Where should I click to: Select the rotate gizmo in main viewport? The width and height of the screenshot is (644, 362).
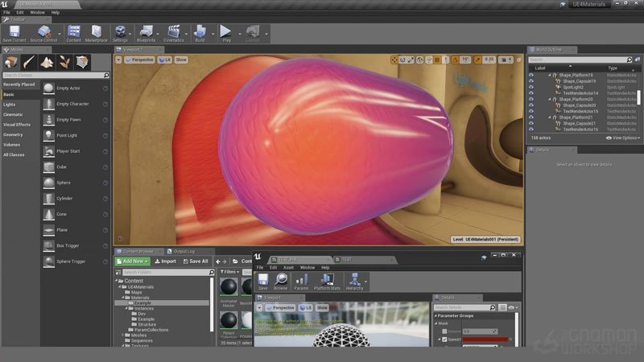point(402,60)
